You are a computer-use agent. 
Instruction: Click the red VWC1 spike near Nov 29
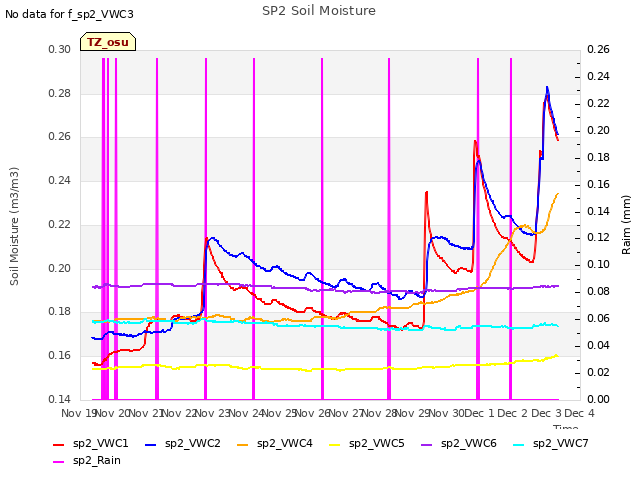(427, 192)
